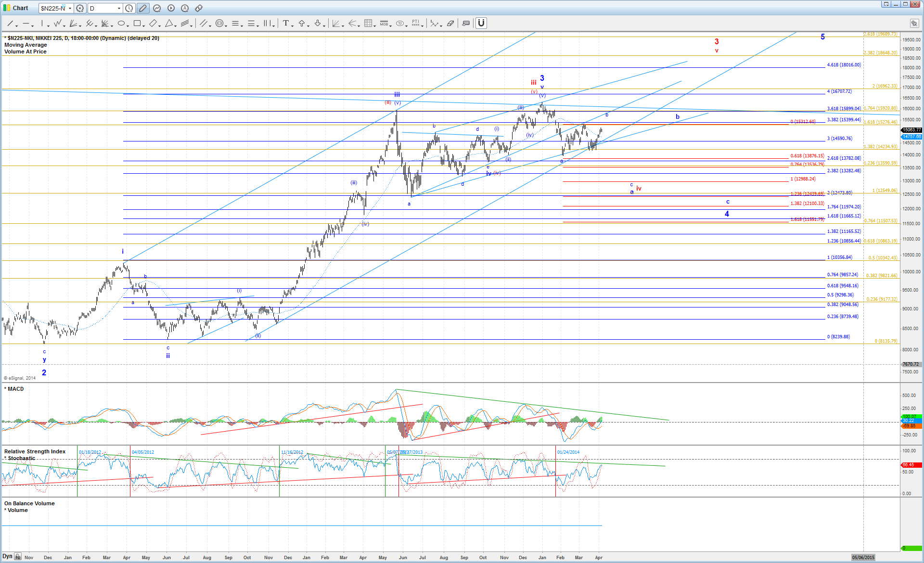Click the '4.618 (18016.00)' Fibonacci label
The image size is (924, 563).
coord(844,65)
